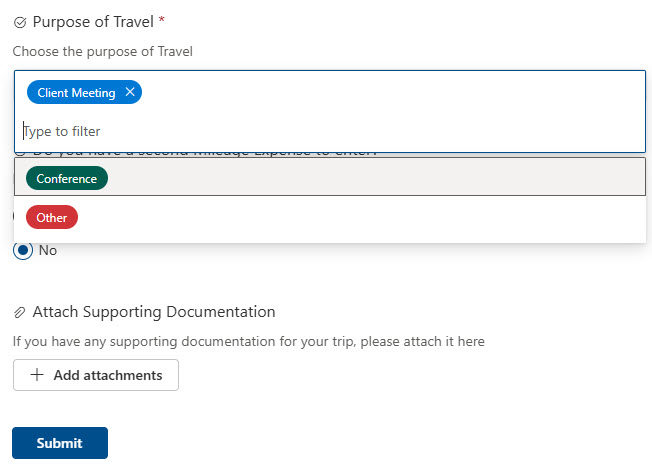Click the Purpose of Travel heading

[x=93, y=22]
